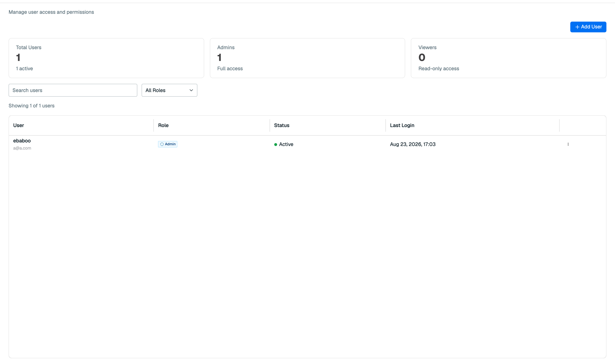The height and width of the screenshot is (364, 615).
Task: Sort by the Role column header
Action: pos(163,125)
